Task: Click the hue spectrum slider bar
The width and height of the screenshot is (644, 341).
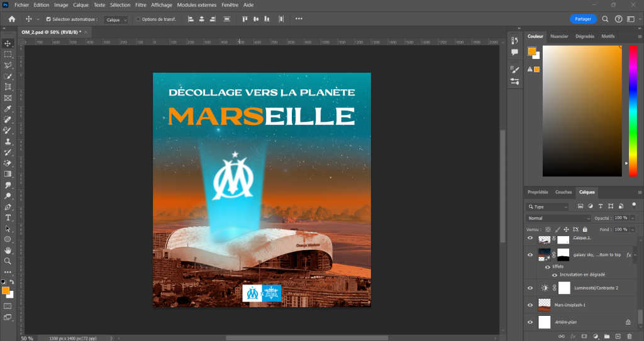Action: tap(633, 111)
